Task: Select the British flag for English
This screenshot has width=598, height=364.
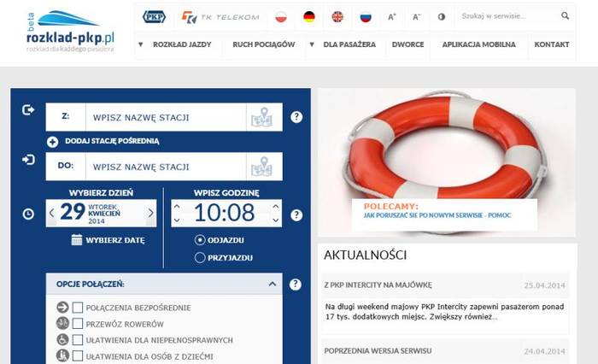Action: tap(337, 17)
